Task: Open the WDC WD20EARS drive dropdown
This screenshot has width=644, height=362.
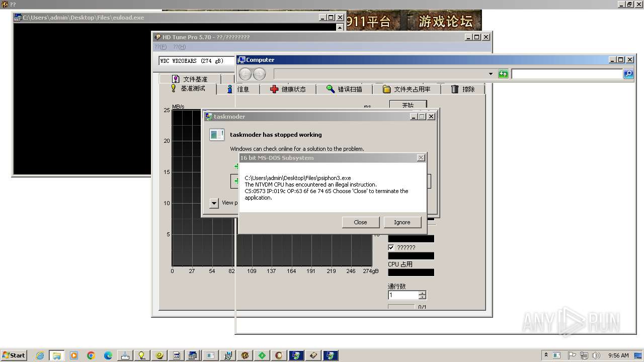Action: (x=197, y=61)
